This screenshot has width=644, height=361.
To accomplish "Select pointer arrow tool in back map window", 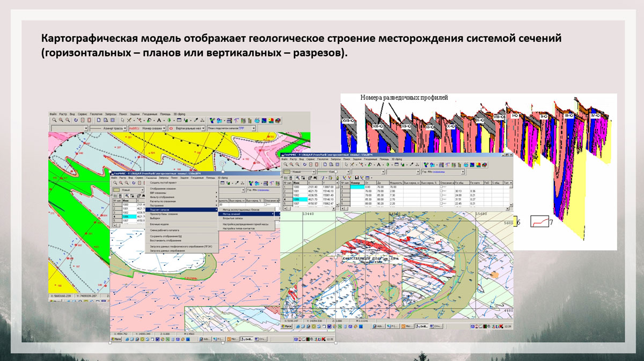I will point(123,120).
